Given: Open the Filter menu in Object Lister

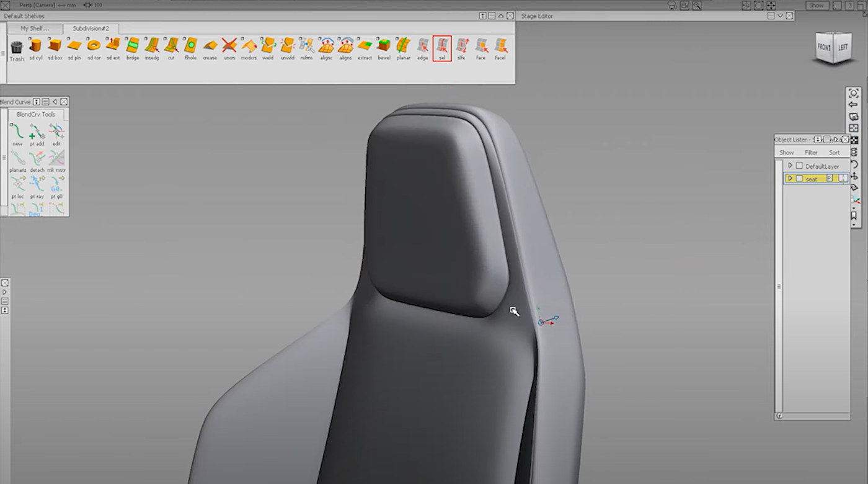Looking at the screenshot, I should tap(811, 153).
